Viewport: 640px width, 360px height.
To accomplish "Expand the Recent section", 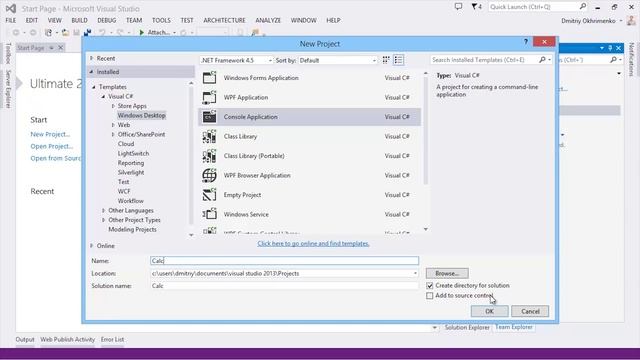I will (x=91, y=58).
